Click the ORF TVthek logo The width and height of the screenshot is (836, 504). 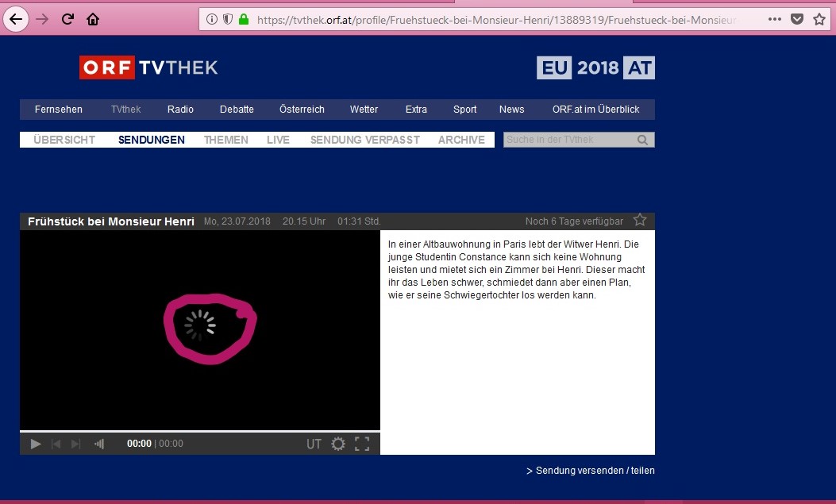[x=148, y=67]
